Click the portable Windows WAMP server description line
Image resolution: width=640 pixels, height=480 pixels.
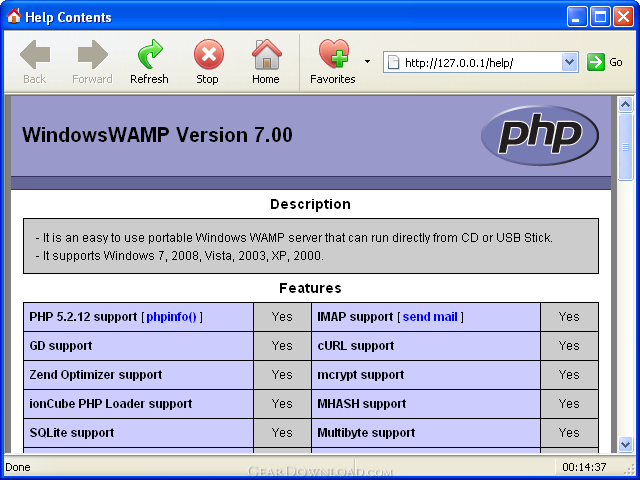(x=294, y=238)
